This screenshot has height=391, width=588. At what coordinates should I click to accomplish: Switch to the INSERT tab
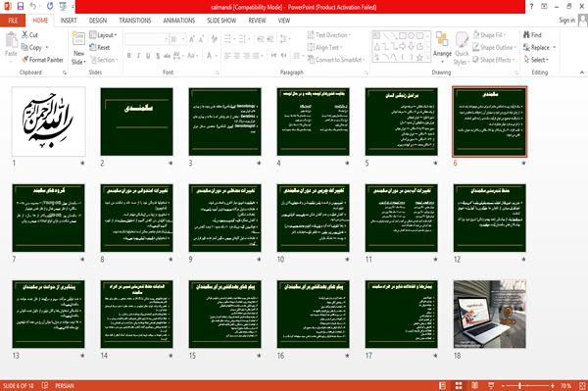tap(69, 21)
